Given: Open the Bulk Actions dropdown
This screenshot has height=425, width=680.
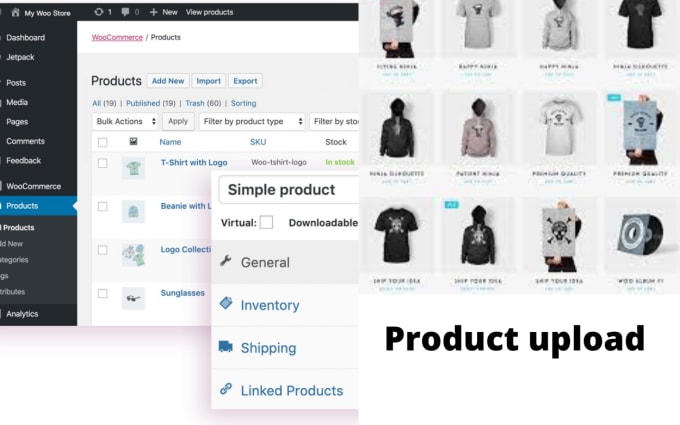Looking at the screenshot, I should (x=125, y=121).
